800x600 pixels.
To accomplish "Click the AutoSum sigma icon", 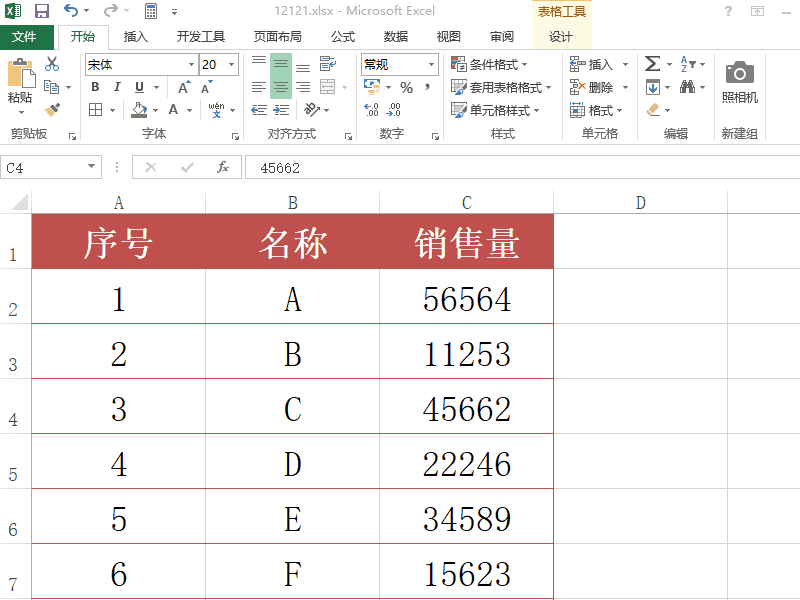I will click(651, 63).
